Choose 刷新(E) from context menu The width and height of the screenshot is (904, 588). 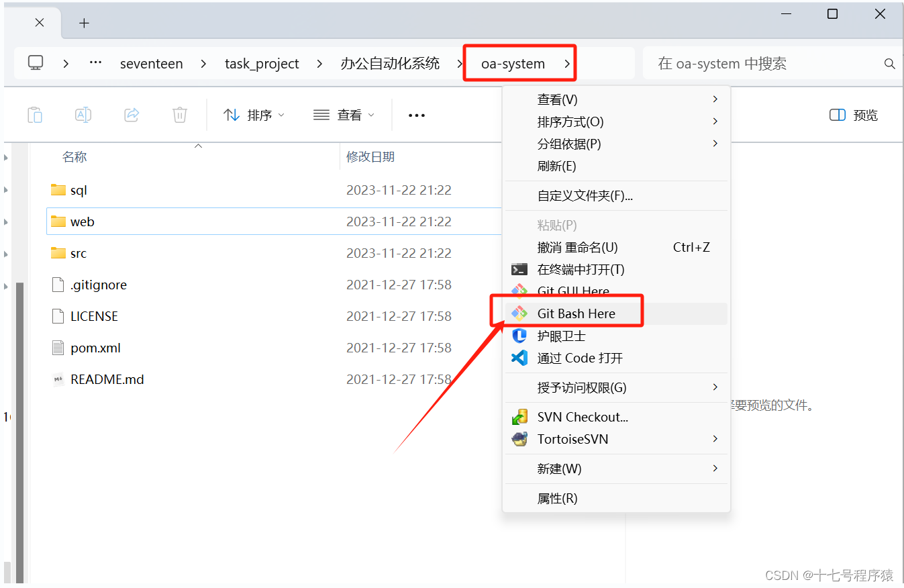(x=616, y=166)
